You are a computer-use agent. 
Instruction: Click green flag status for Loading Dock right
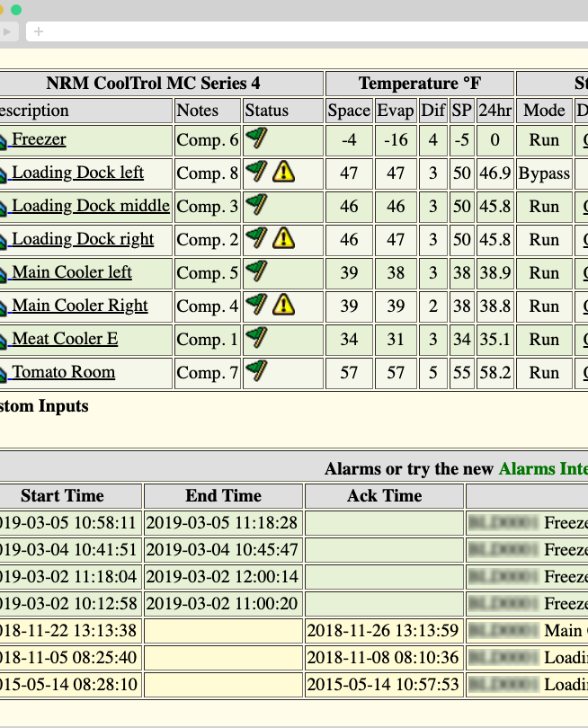coord(256,237)
